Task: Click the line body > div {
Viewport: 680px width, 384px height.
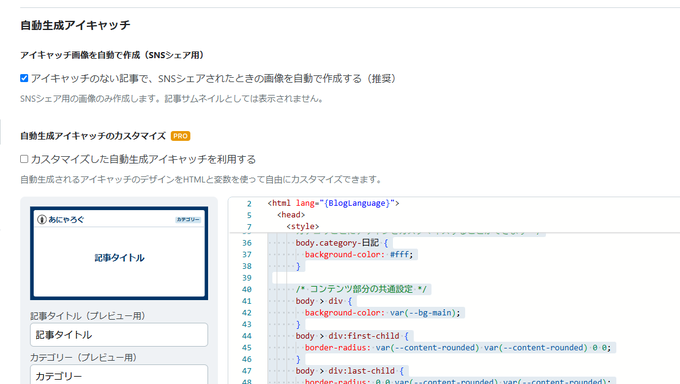Action: (324, 301)
